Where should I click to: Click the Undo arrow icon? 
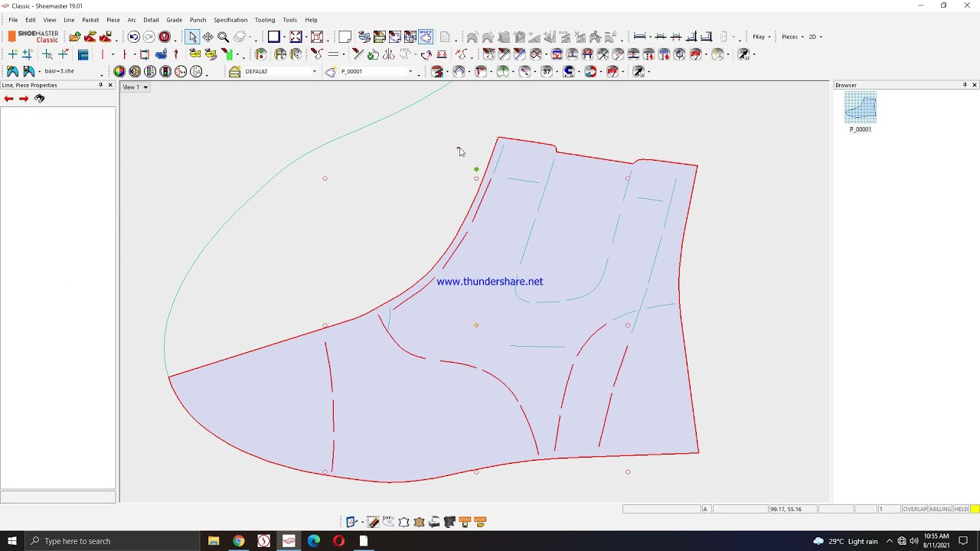tap(134, 37)
